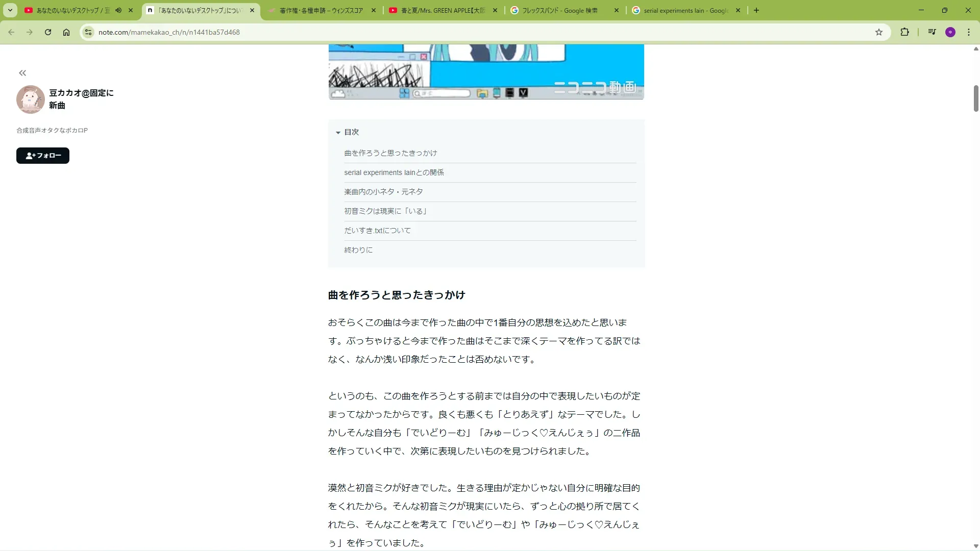Collapse the 目次 table of contents
The image size is (980, 551).
point(338,132)
